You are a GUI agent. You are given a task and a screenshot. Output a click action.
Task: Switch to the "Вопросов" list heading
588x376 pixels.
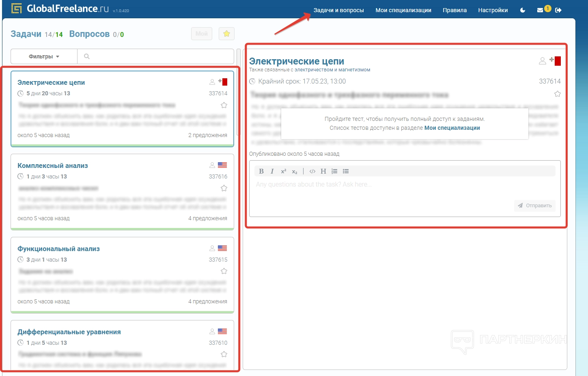(x=89, y=34)
